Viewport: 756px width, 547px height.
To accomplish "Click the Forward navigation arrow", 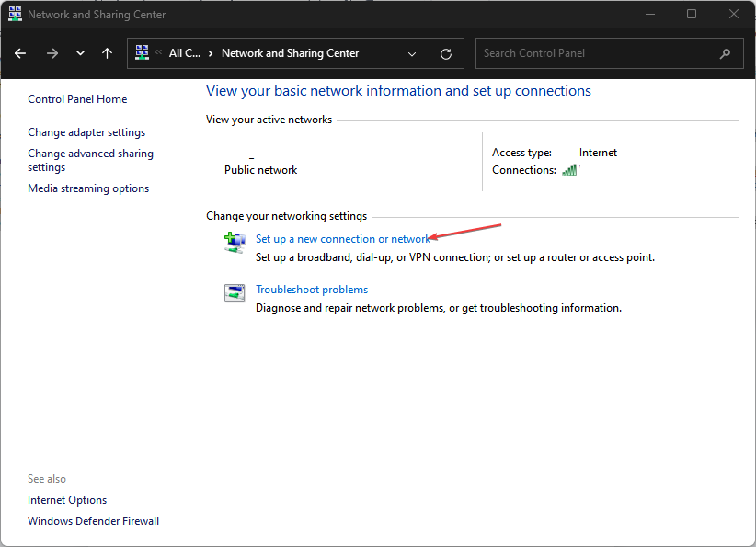I will click(x=52, y=53).
